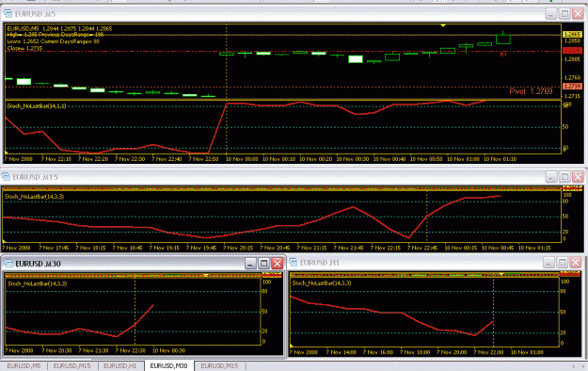Viewport: 588px width, 371px height.
Task: Click the 7 Nov 22:30 time label in the M30 window
Action: tap(130, 350)
